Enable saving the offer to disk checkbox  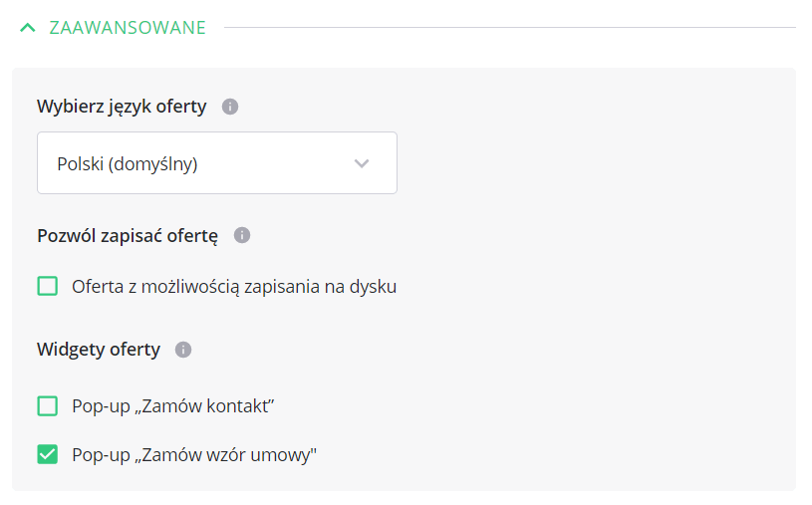48,287
